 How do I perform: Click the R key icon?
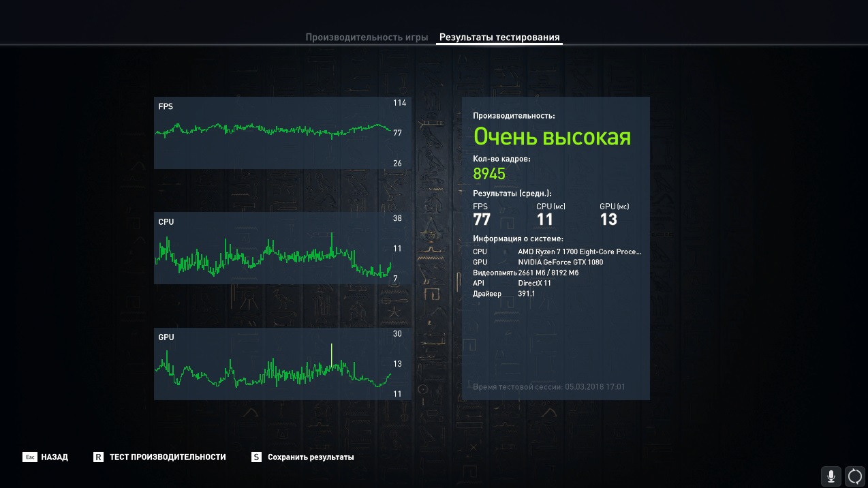point(98,457)
